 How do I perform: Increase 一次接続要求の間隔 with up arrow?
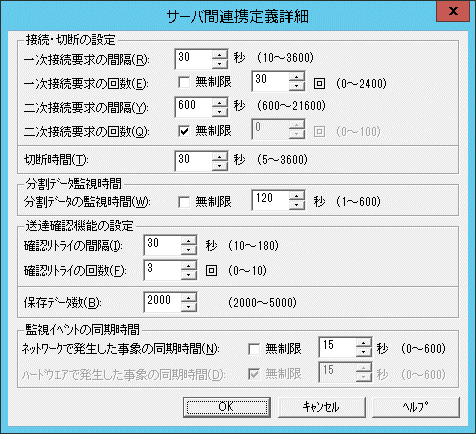coord(220,55)
